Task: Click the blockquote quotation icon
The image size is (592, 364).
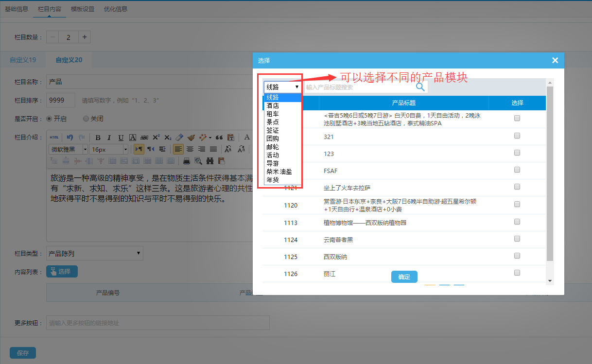Action: tap(219, 138)
